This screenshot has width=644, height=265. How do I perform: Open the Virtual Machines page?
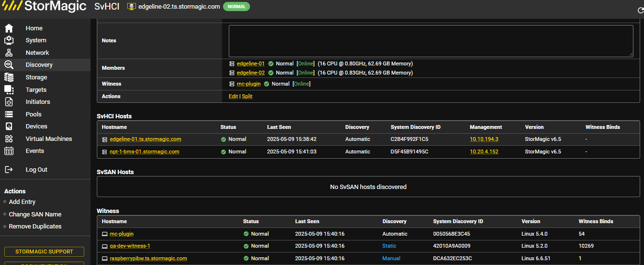tap(49, 139)
